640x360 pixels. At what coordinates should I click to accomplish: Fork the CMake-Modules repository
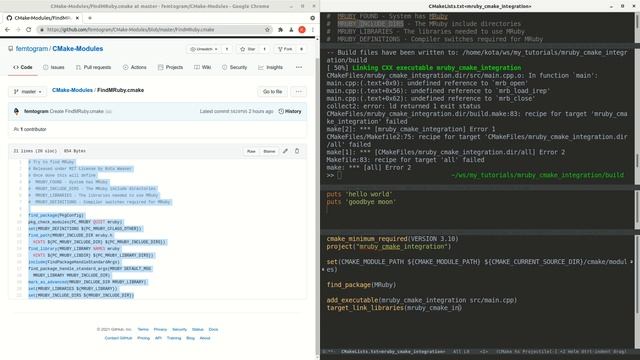coord(285,49)
